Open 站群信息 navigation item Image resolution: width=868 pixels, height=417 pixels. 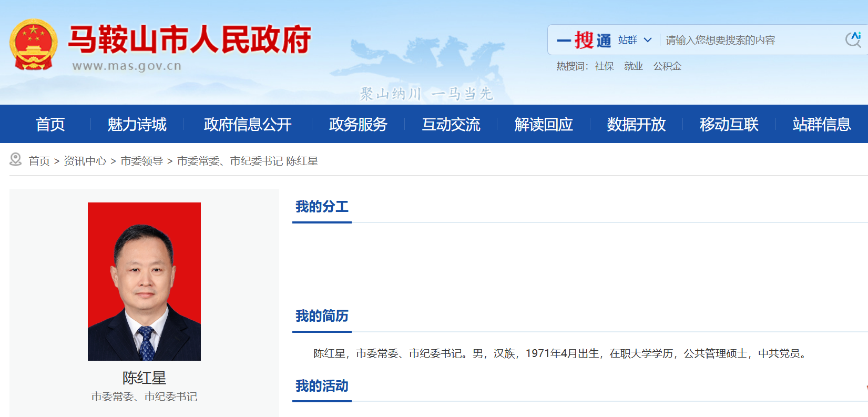point(821,124)
